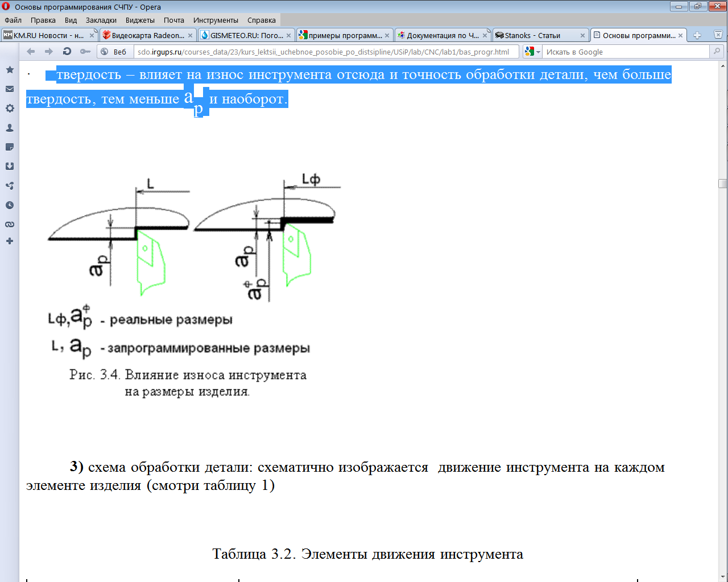The width and height of the screenshot is (728, 582).
Task: Close the Документация по Ч... tab
Action: 485,35
